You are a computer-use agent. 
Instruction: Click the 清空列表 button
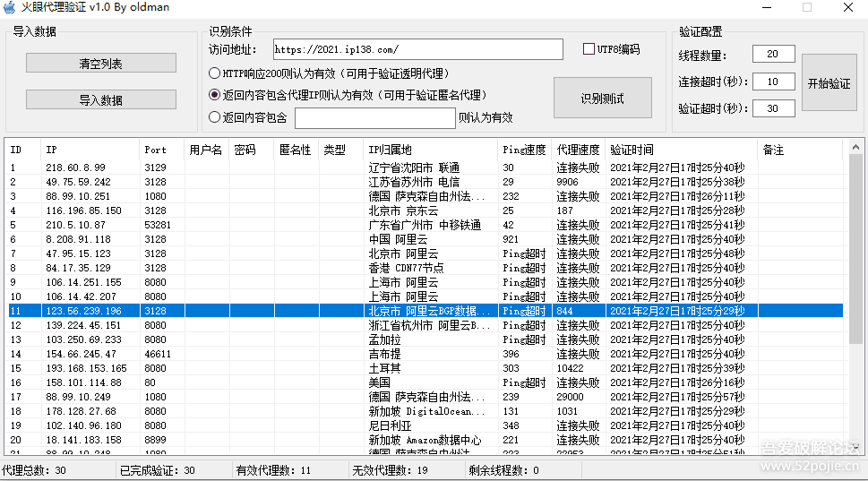[x=100, y=64]
